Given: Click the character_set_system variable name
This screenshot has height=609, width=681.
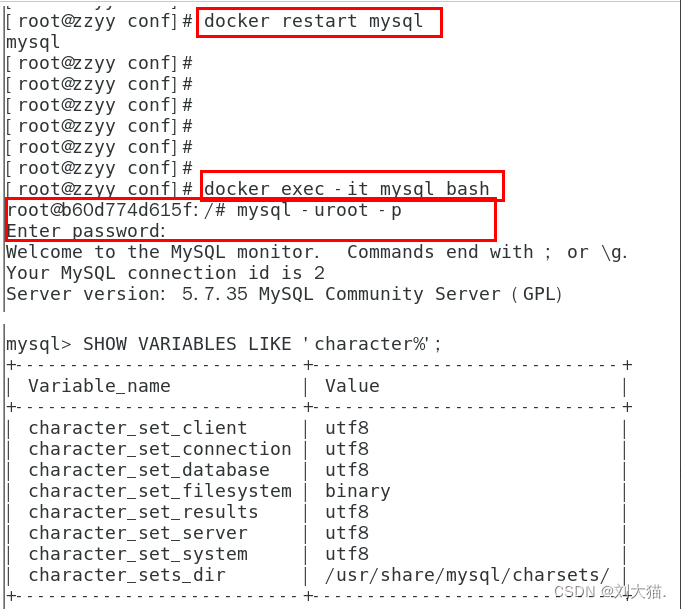Looking at the screenshot, I should [138, 554].
